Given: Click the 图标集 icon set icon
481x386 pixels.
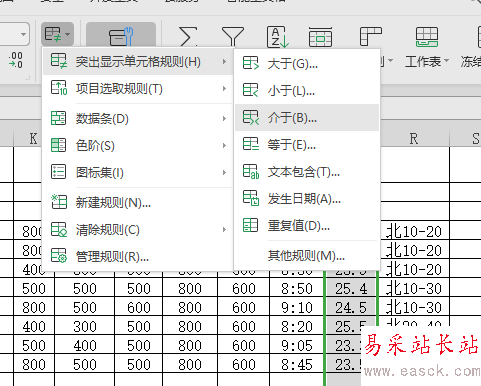Looking at the screenshot, I should point(58,172).
